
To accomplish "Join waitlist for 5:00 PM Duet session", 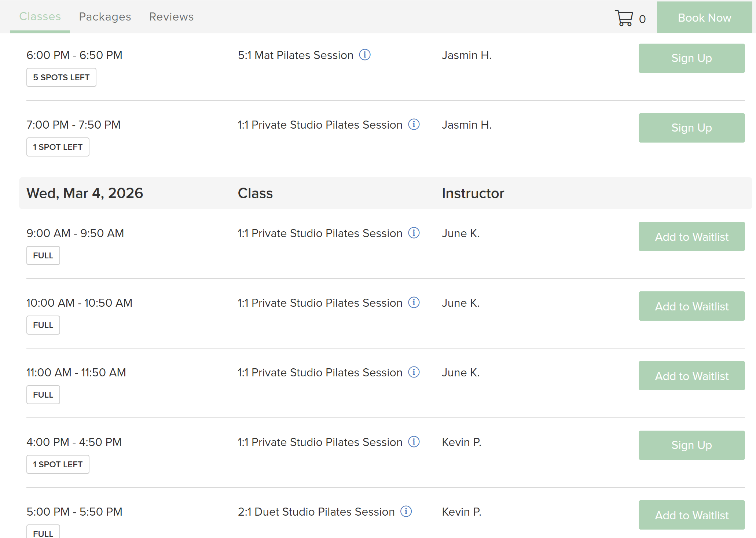I will point(691,515).
